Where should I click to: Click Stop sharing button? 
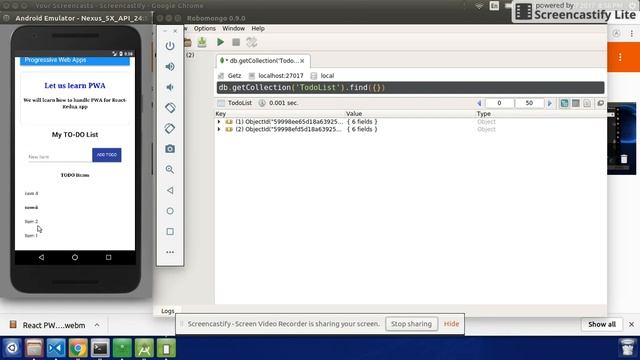(x=411, y=324)
